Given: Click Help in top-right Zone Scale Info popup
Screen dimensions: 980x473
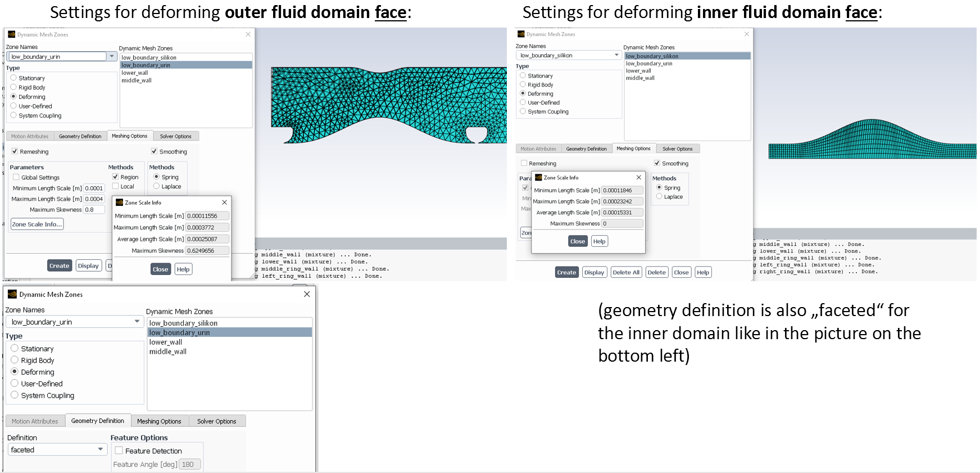Looking at the screenshot, I should [x=600, y=241].
